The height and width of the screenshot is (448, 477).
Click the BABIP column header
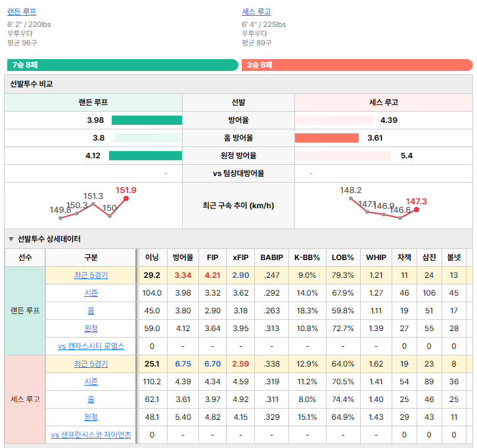click(271, 258)
